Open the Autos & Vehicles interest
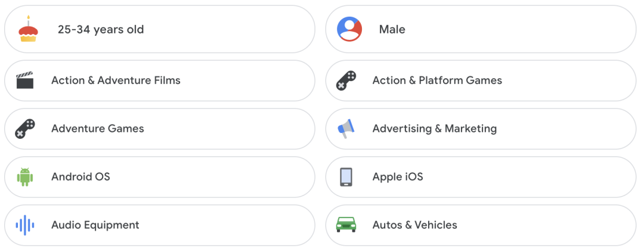This screenshot has height=251, width=644. pos(481,225)
